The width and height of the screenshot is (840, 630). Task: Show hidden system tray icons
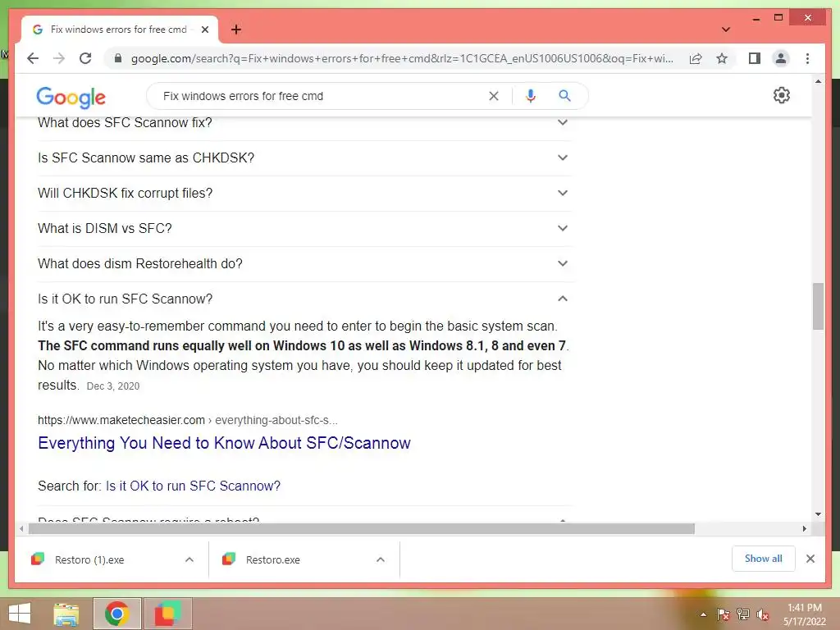coord(703,614)
